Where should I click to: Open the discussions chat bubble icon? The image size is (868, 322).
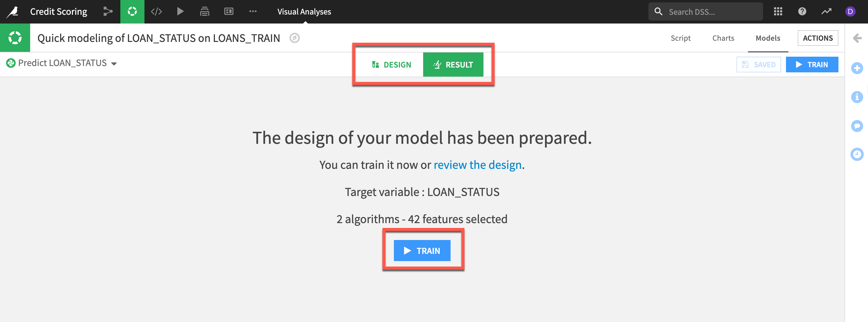pos(857,126)
